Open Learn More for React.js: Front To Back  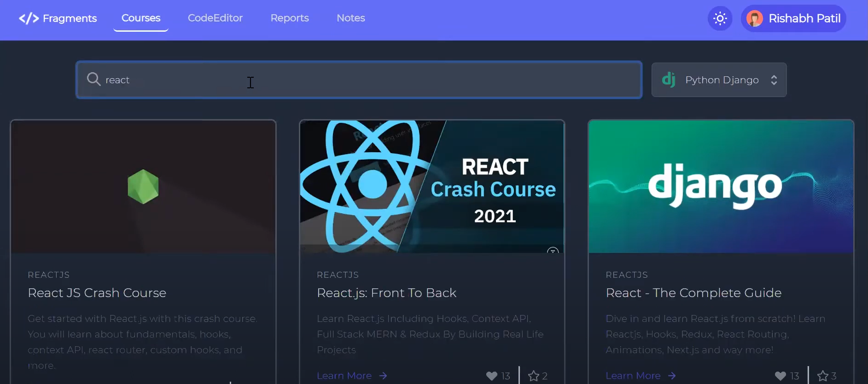(x=344, y=376)
